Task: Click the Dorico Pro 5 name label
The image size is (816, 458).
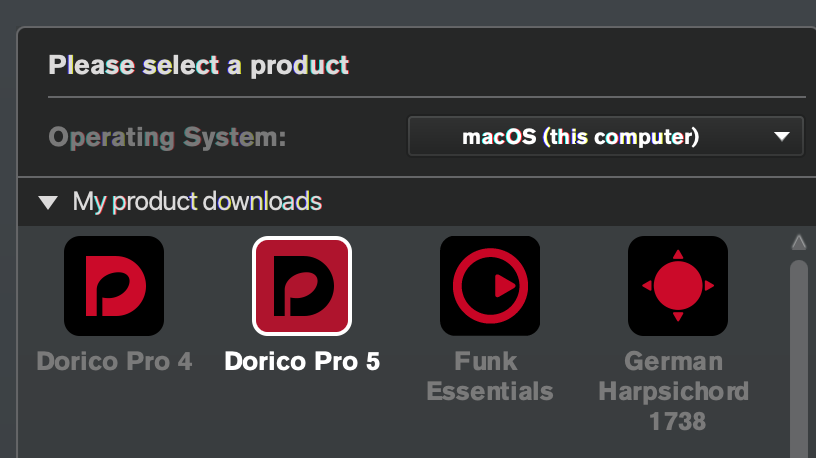Action: [x=302, y=361]
